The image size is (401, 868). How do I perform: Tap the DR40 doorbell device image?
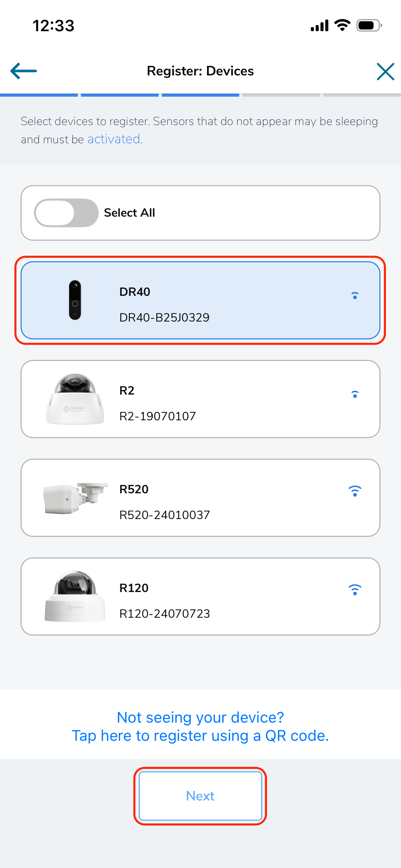(75, 300)
